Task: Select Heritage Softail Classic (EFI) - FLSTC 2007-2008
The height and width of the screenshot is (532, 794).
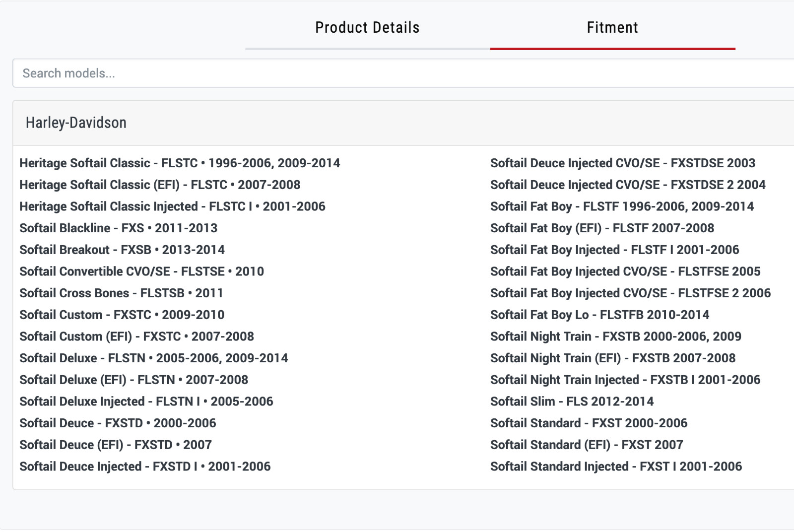Action: click(x=160, y=185)
